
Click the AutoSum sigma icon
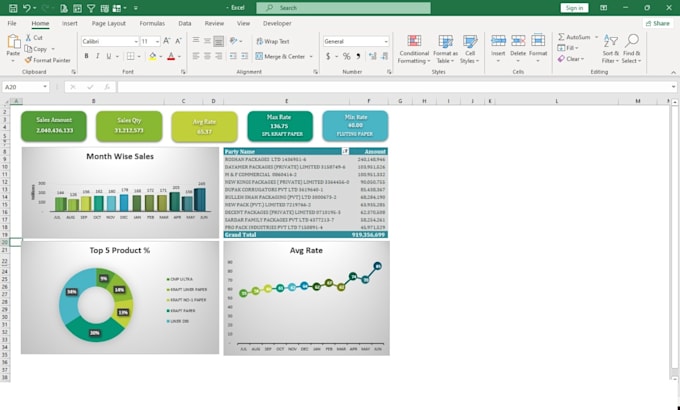(560, 37)
